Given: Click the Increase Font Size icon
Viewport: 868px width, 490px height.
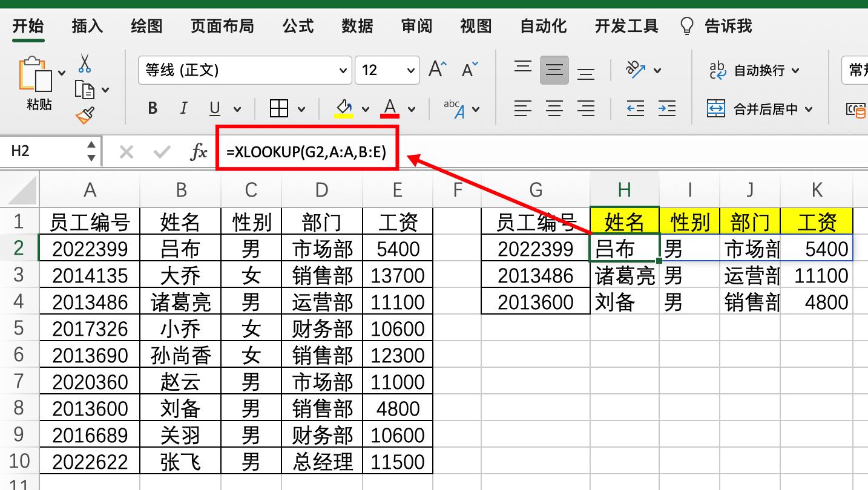Looking at the screenshot, I should [x=437, y=69].
